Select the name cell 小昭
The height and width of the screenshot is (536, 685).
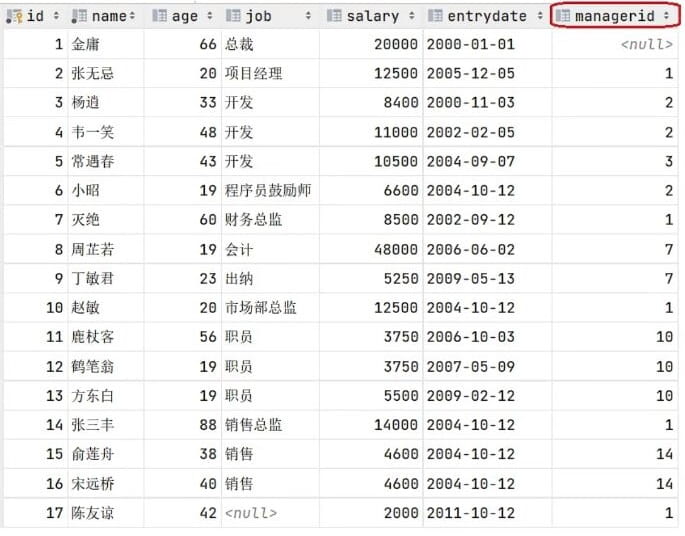coord(86,190)
